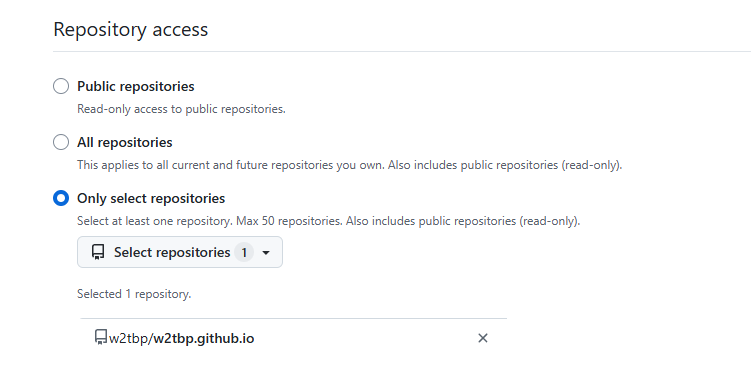Click the "Only select repositories" label text
Viewport: 751px width, 375px height.
click(x=151, y=198)
